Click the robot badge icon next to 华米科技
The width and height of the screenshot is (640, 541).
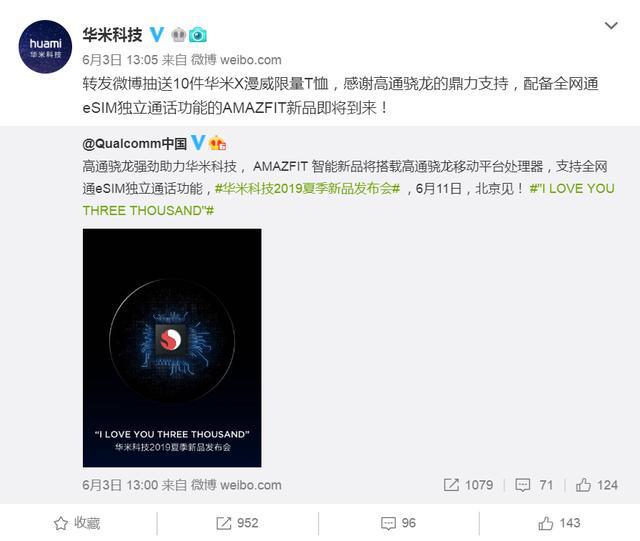(178, 35)
